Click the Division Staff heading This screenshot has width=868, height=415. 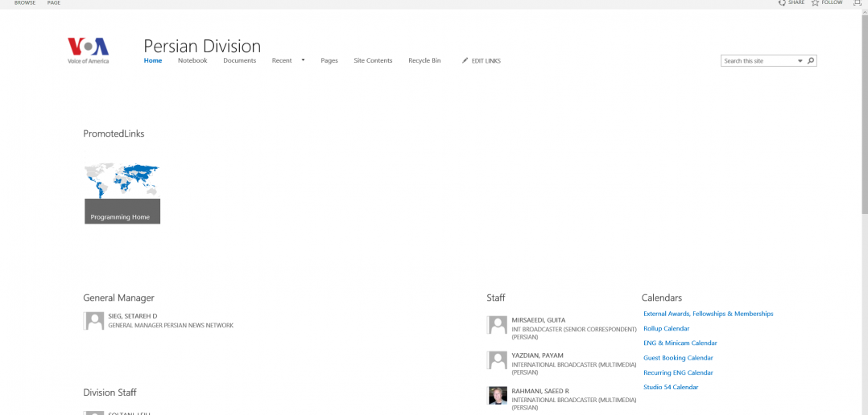tap(110, 392)
